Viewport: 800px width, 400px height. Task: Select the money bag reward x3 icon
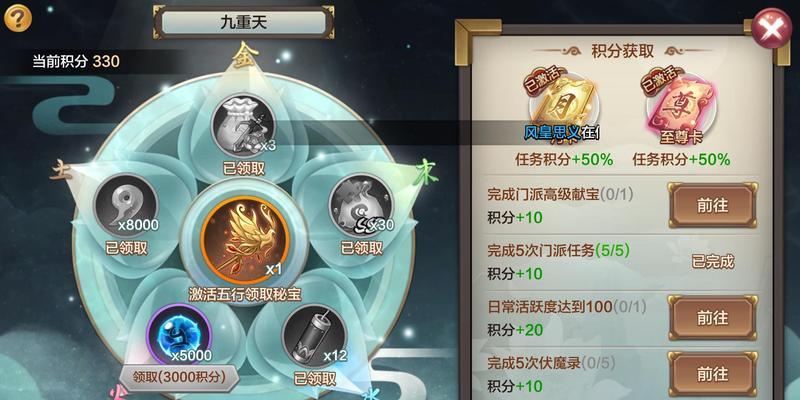click(x=244, y=124)
